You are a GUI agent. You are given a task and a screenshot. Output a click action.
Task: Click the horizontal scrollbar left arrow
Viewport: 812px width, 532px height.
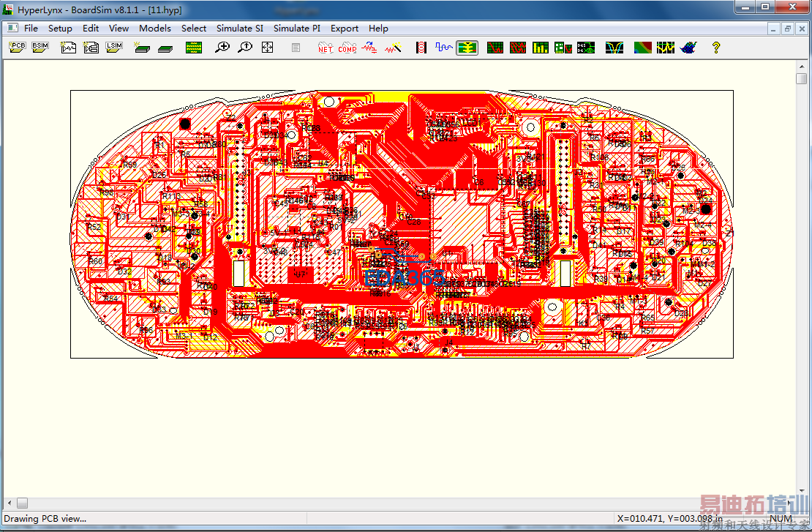(x=10, y=503)
